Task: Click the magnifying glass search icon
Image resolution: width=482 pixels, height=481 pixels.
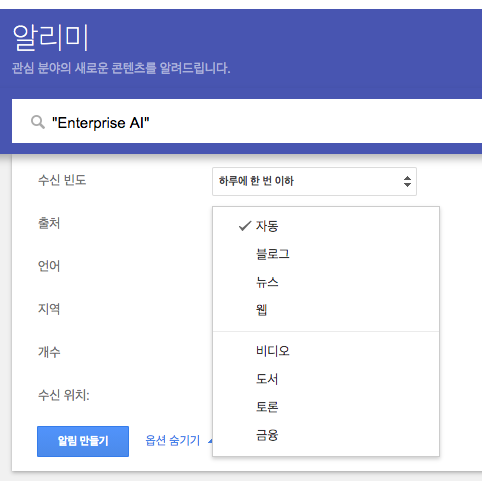Action: [x=38, y=122]
